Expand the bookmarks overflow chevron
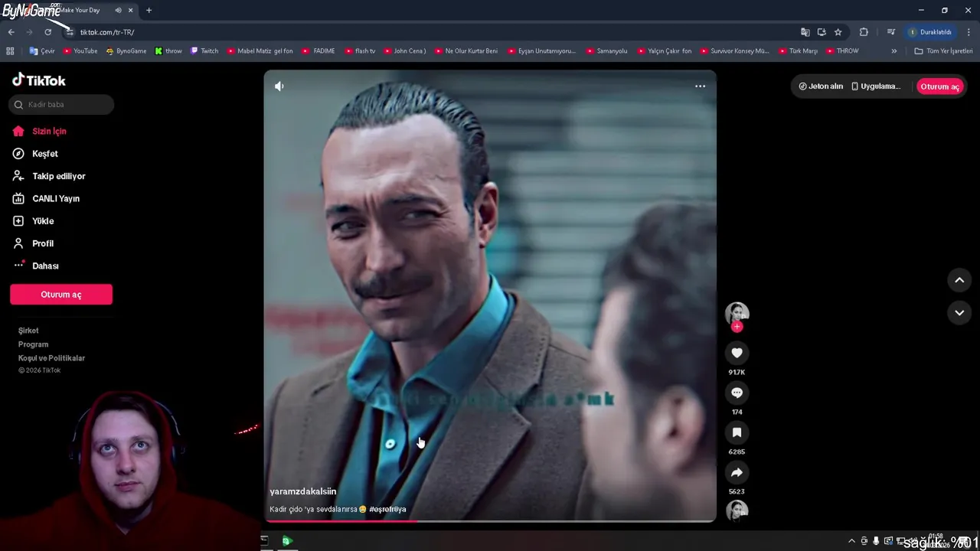 point(893,51)
